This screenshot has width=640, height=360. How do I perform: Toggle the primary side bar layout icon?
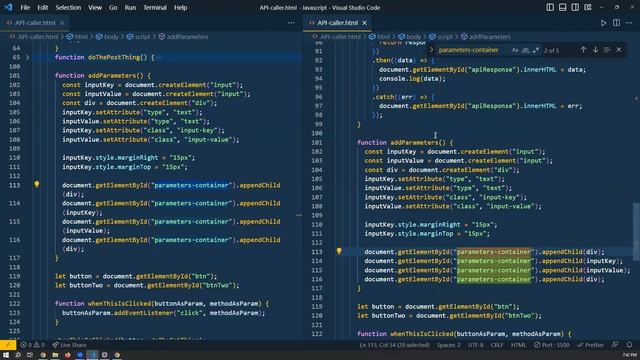550,7
